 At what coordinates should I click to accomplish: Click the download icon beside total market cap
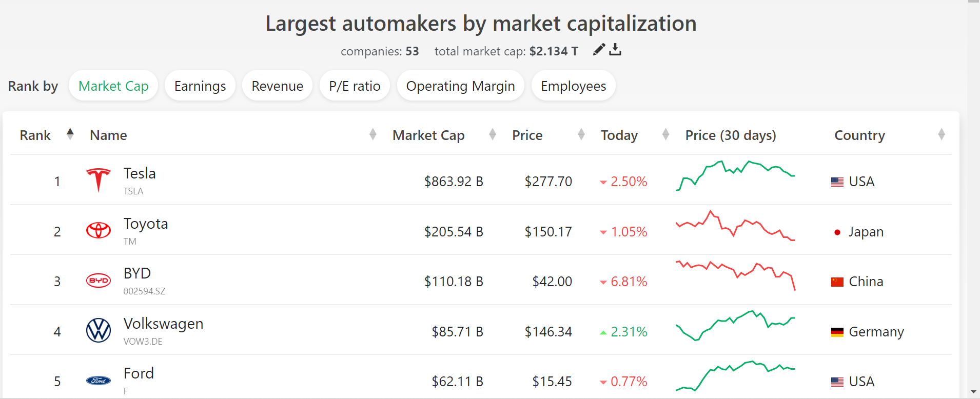(x=615, y=49)
